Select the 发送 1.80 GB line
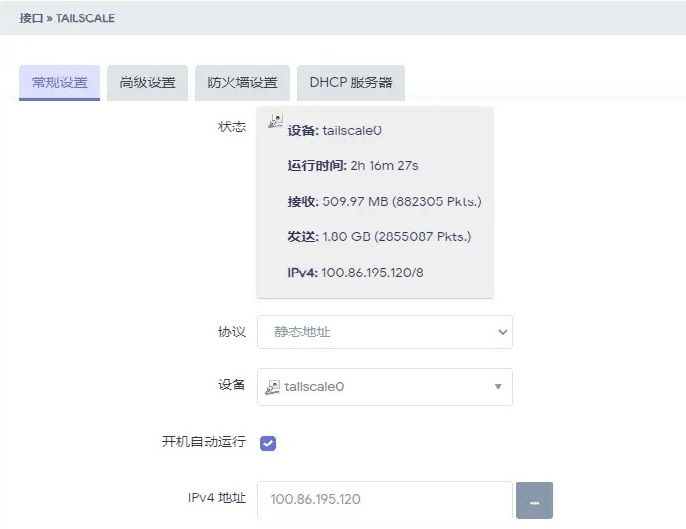Viewport: 686px width, 529px height. pos(379,237)
